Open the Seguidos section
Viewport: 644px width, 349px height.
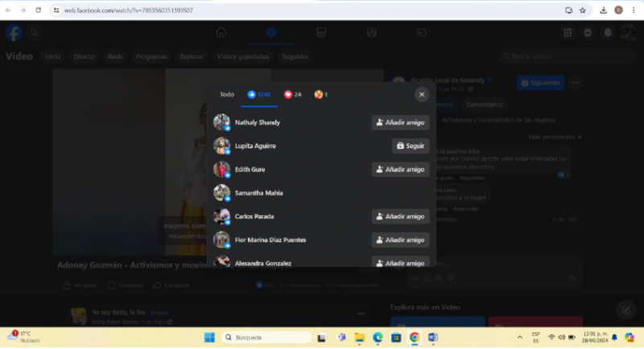point(295,56)
